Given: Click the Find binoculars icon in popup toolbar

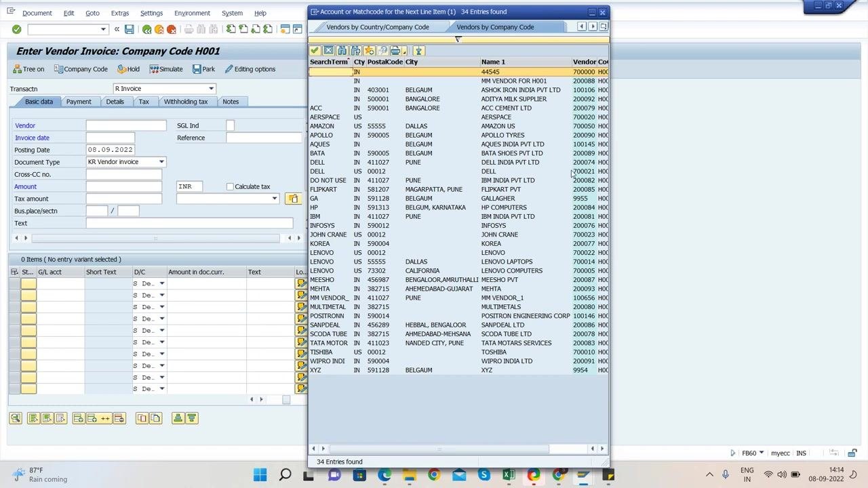Looking at the screenshot, I should (x=342, y=51).
